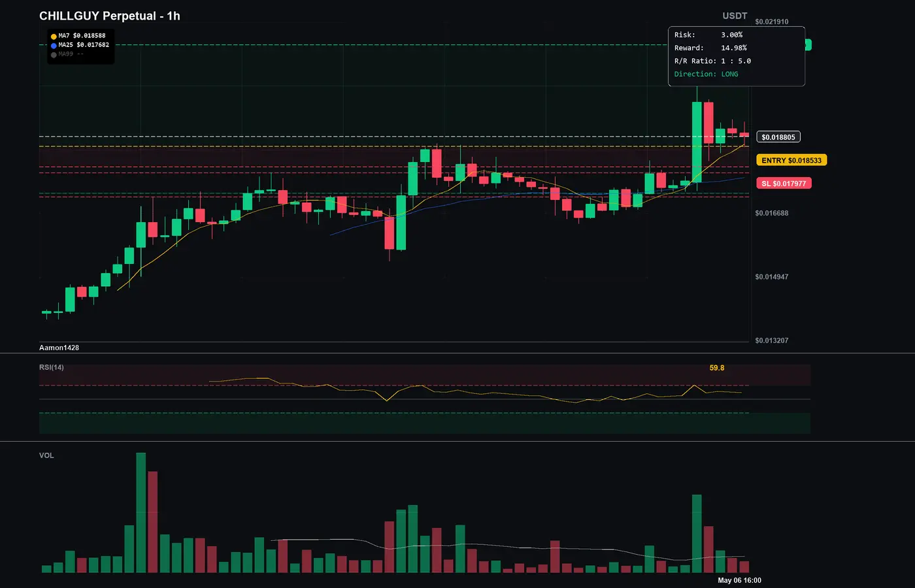Click the red SL $0.017977 tag
Viewport: 915px width, 588px height.
[784, 184]
